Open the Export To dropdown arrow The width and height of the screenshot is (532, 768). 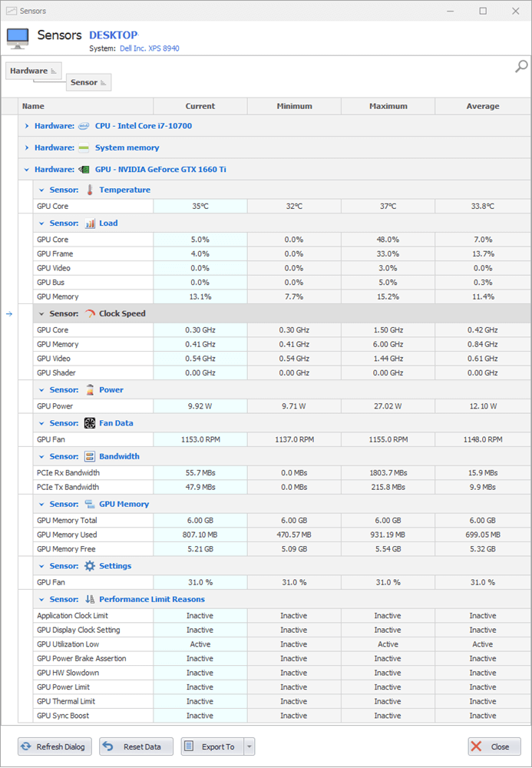[x=249, y=746]
